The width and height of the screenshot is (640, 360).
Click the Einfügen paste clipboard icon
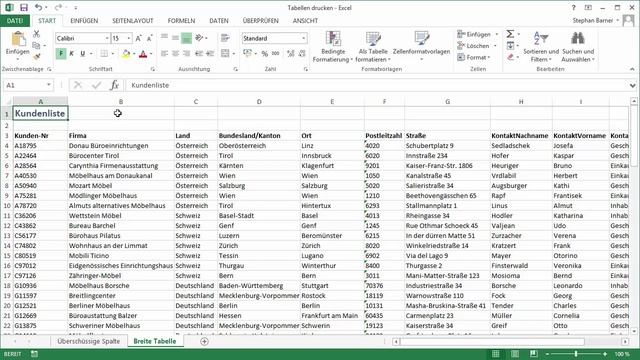pyautogui.click(x=18, y=39)
